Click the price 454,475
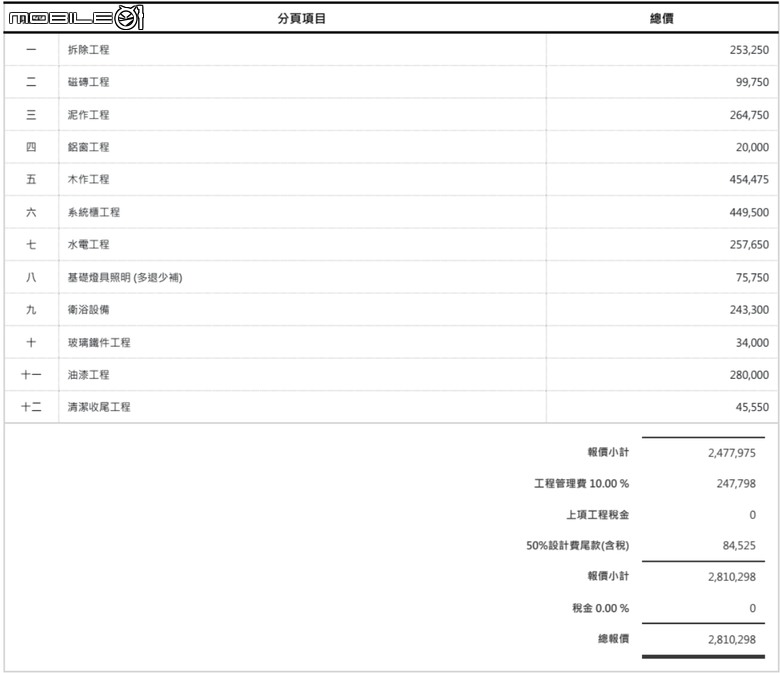Screen dimensions: 780x673 coord(749,180)
